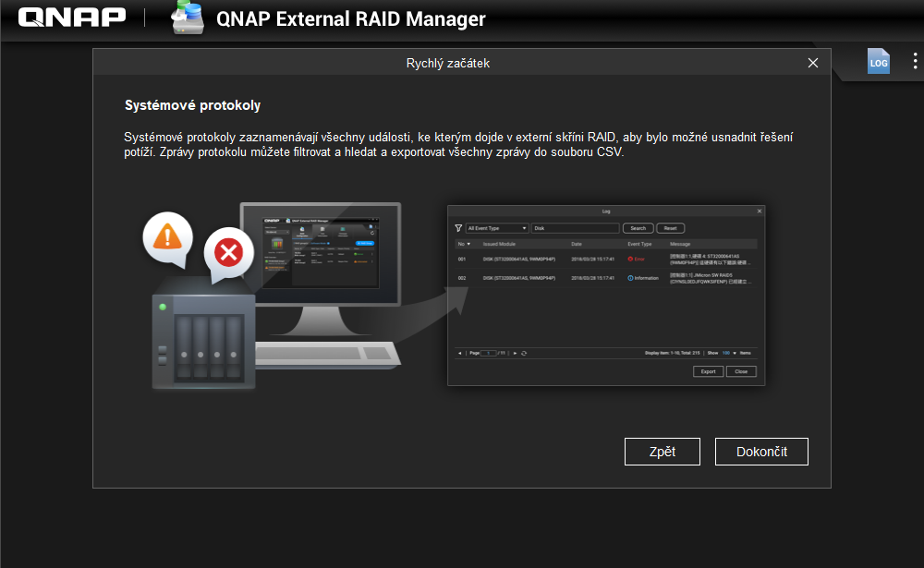Click the page number input field
The image size is (924, 568).
point(491,352)
